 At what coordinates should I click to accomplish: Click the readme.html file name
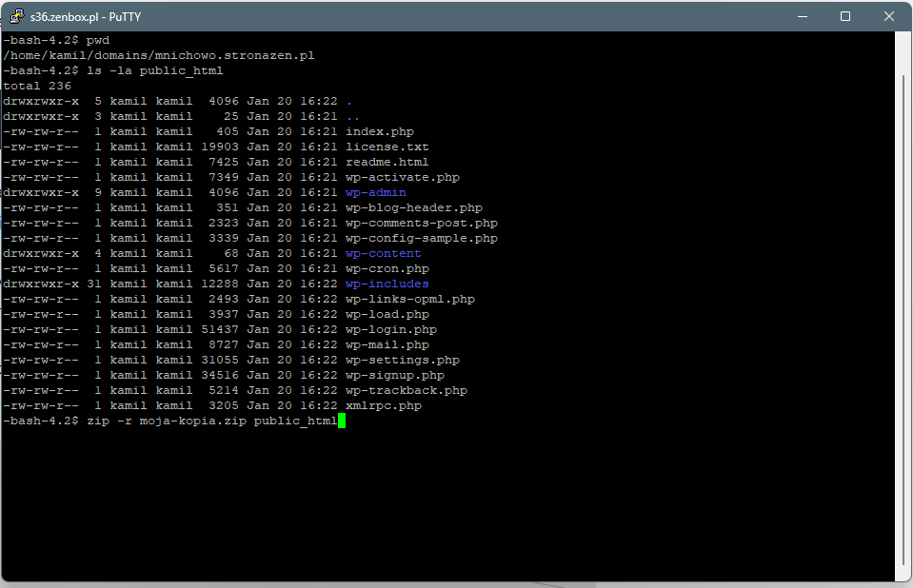pyautogui.click(x=387, y=162)
